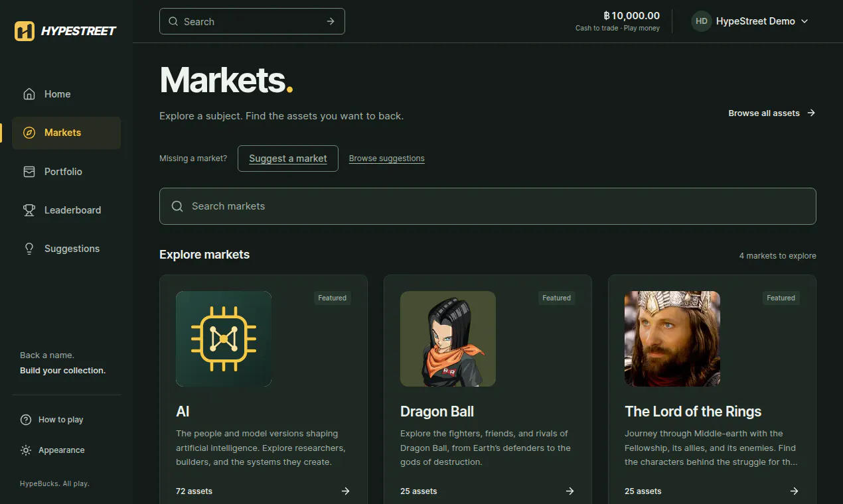Open the Home page from the sidebar
The height and width of the screenshot is (504, 843).
tap(66, 94)
